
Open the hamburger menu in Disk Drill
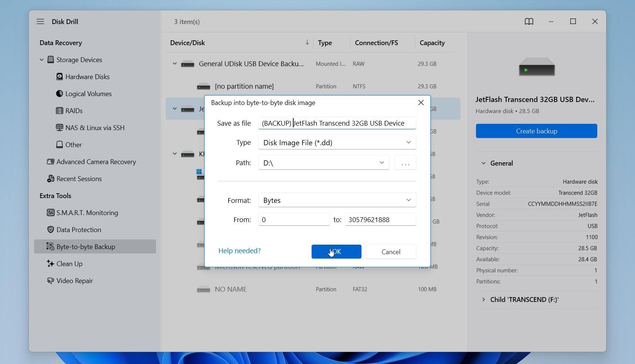coord(40,22)
